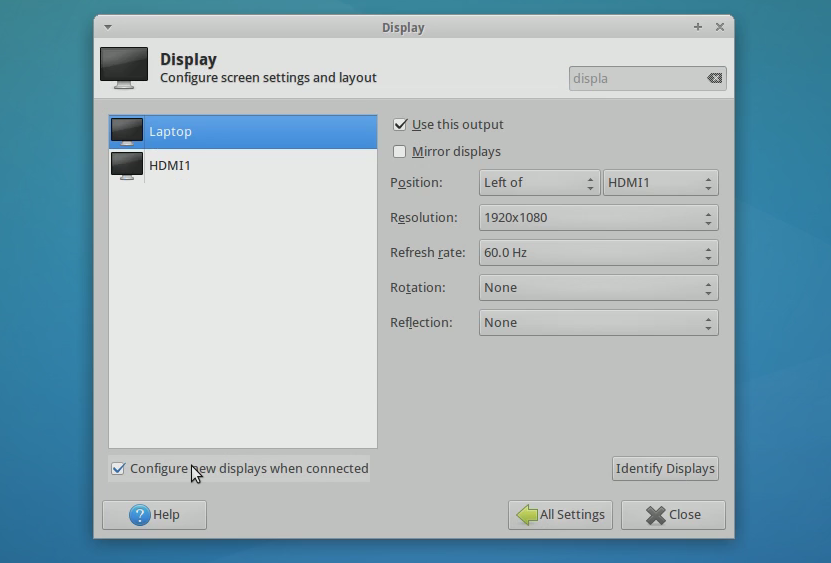Click the Identify Displays button
831x563 pixels.
tap(665, 469)
